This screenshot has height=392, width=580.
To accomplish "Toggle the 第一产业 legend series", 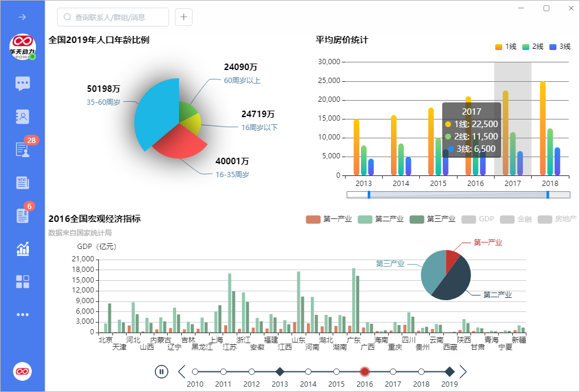I will tap(329, 219).
